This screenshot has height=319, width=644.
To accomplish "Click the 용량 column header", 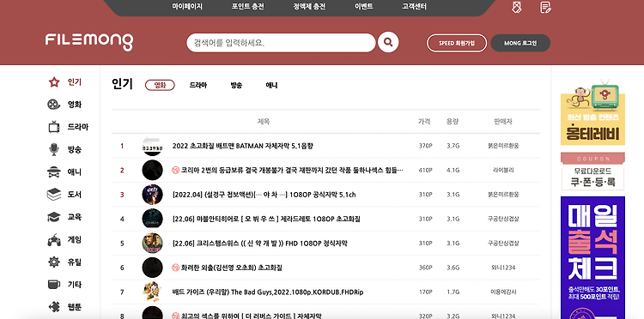I will [x=453, y=122].
